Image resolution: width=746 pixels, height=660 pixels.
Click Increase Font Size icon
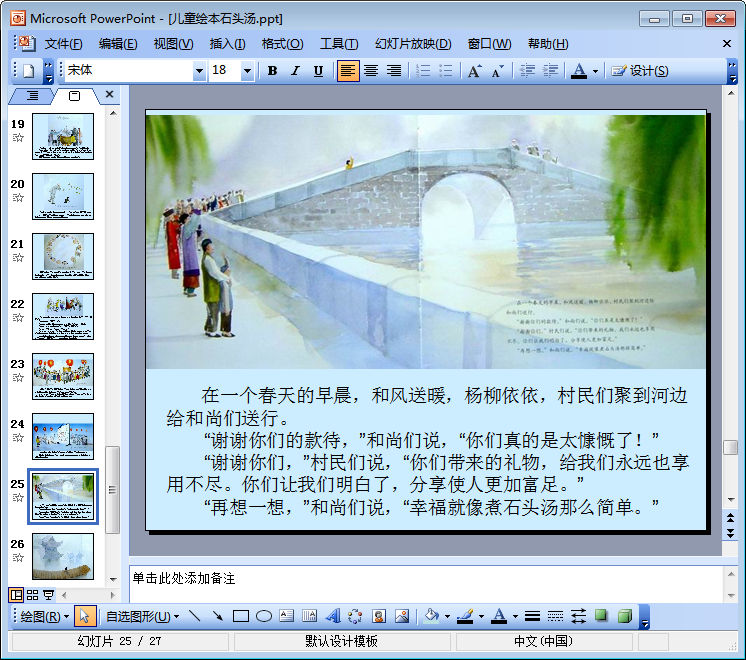tap(474, 71)
